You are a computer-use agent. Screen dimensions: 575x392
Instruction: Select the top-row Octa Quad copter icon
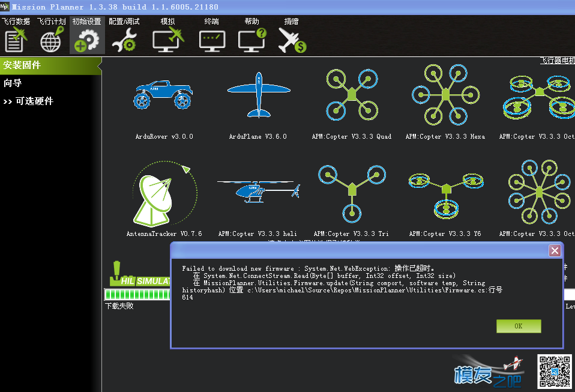(539, 96)
